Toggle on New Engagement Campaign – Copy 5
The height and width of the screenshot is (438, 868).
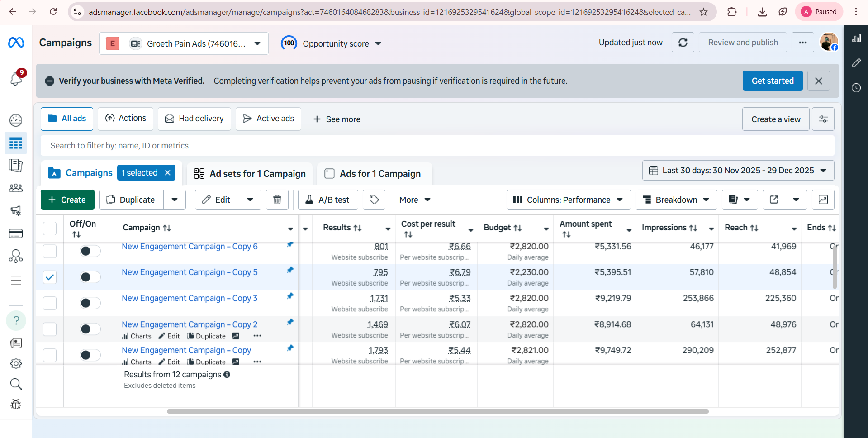pyautogui.click(x=90, y=277)
